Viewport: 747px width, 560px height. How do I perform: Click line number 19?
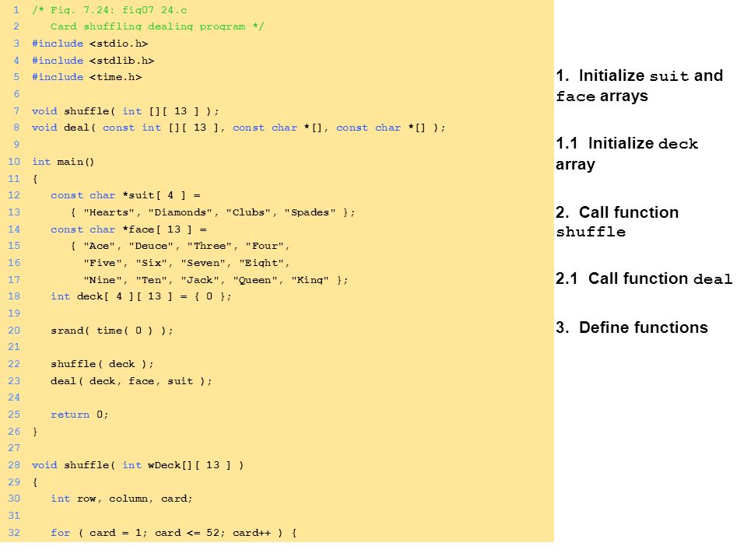tap(14, 313)
